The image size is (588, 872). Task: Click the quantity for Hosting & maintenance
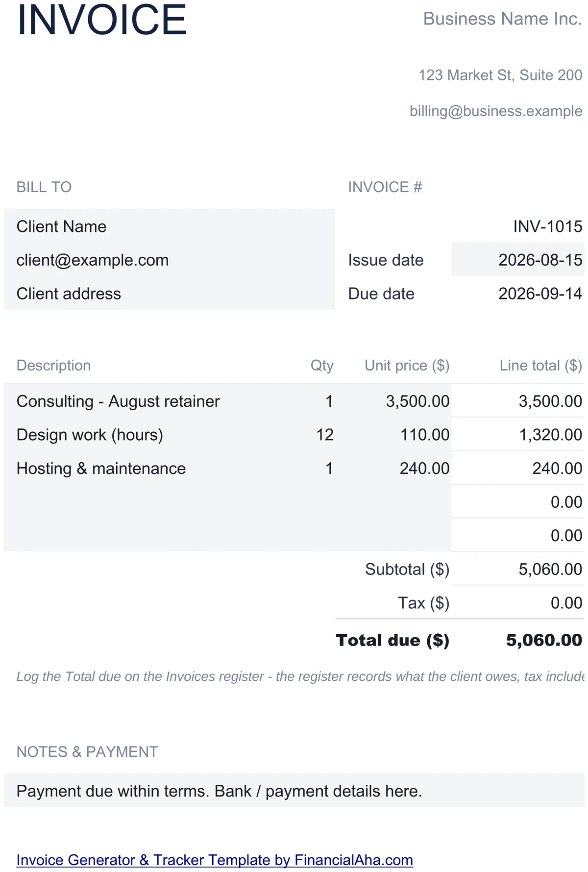click(x=329, y=468)
